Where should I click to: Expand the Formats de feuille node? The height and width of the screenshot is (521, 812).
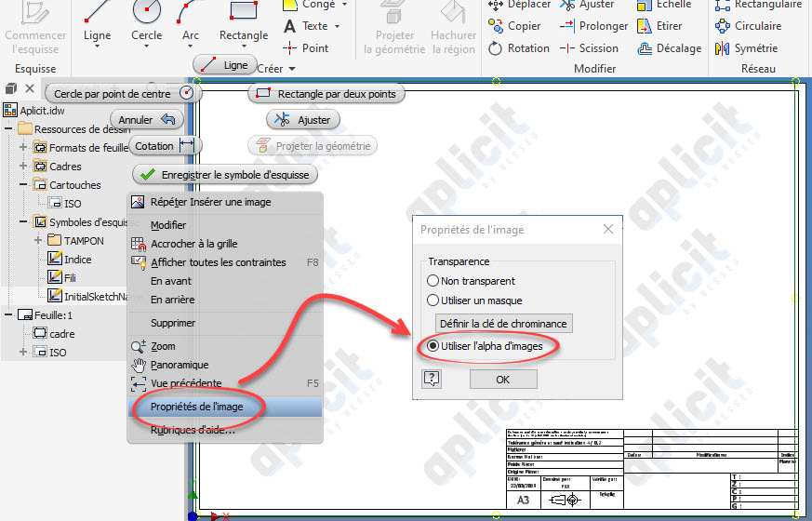tap(23, 148)
